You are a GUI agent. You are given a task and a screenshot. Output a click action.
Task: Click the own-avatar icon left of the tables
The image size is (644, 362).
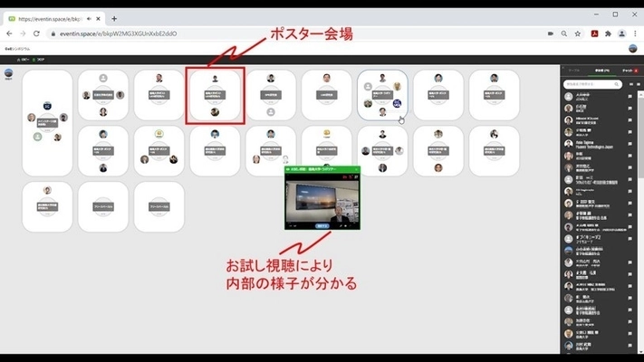point(8,73)
